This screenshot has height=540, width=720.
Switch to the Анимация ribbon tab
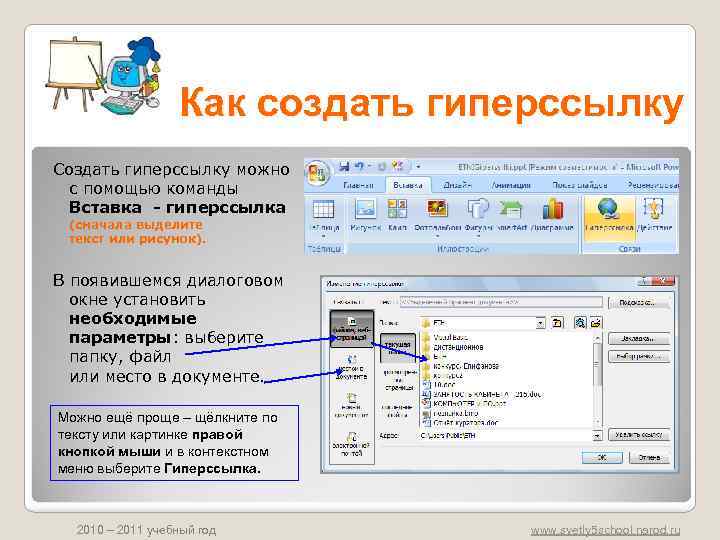[x=511, y=186]
